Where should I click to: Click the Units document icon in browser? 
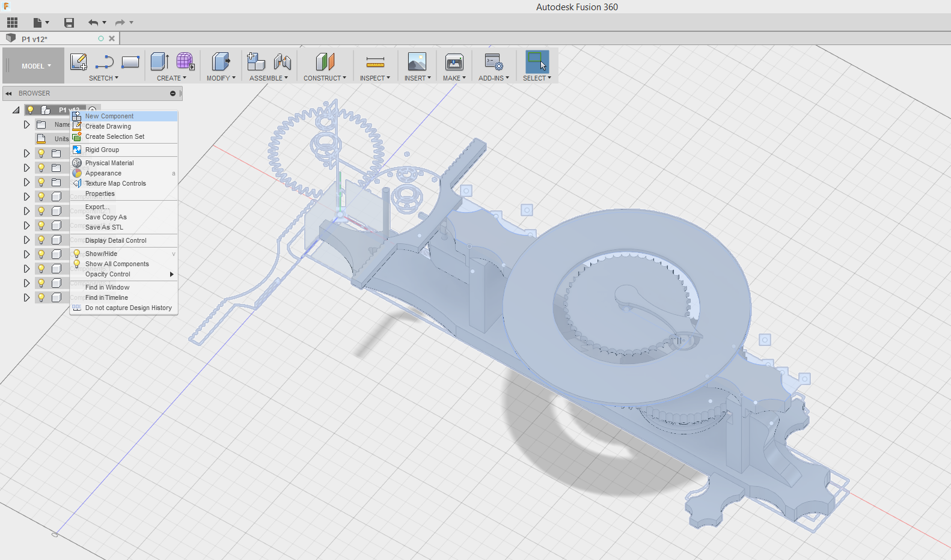(x=41, y=139)
